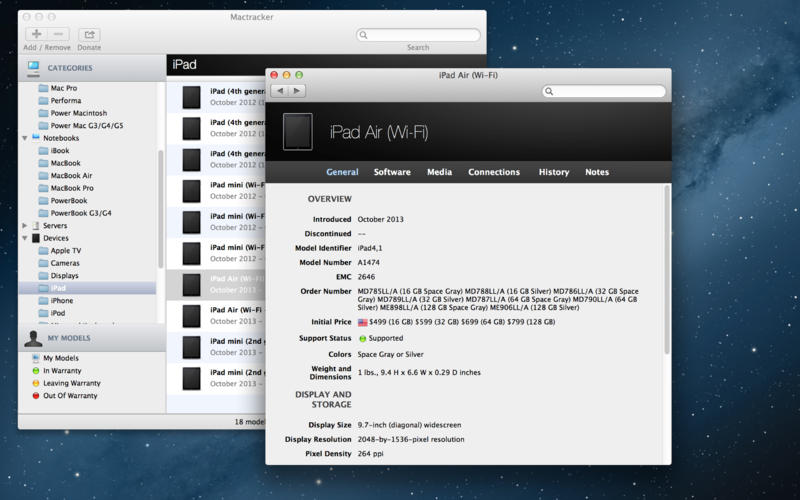Click the US flag beside initial price
This screenshot has width=800, height=500.
[363, 322]
